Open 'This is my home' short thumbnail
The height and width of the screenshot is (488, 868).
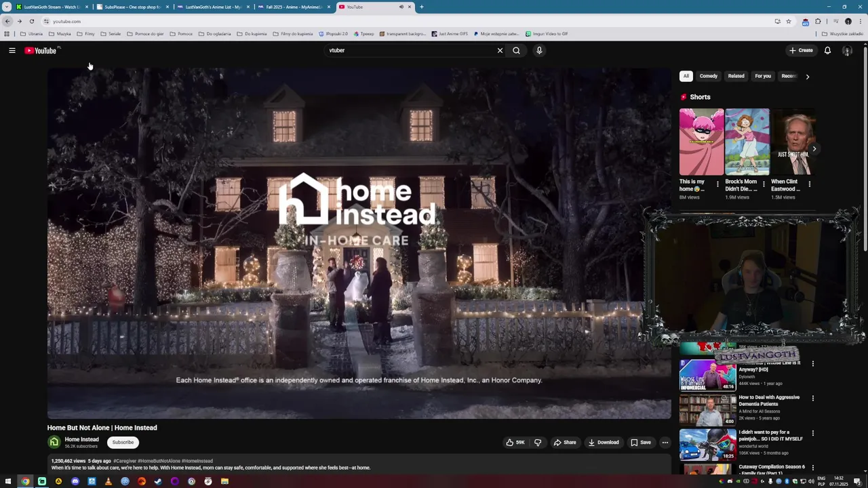pyautogui.click(x=701, y=142)
